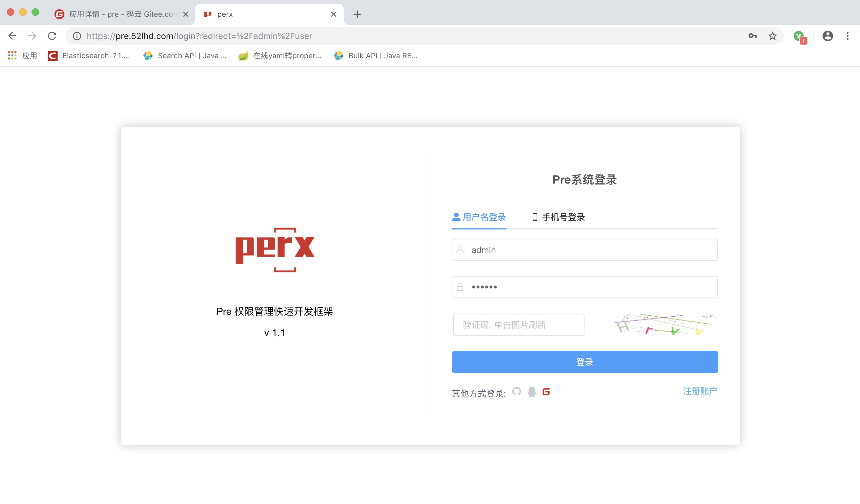This screenshot has height=504, width=860.
Task: Open the green browser extension icon
Action: click(x=799, y=36)
